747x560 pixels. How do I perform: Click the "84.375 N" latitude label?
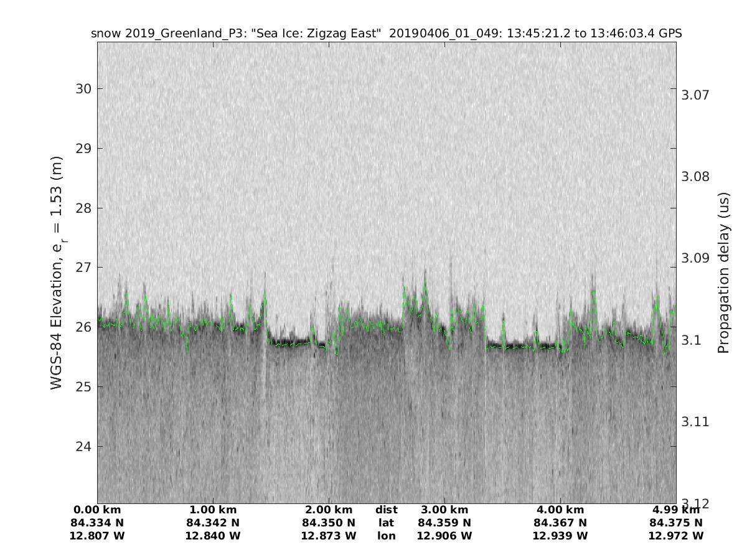pyautogui.click(x=675, y=523)
